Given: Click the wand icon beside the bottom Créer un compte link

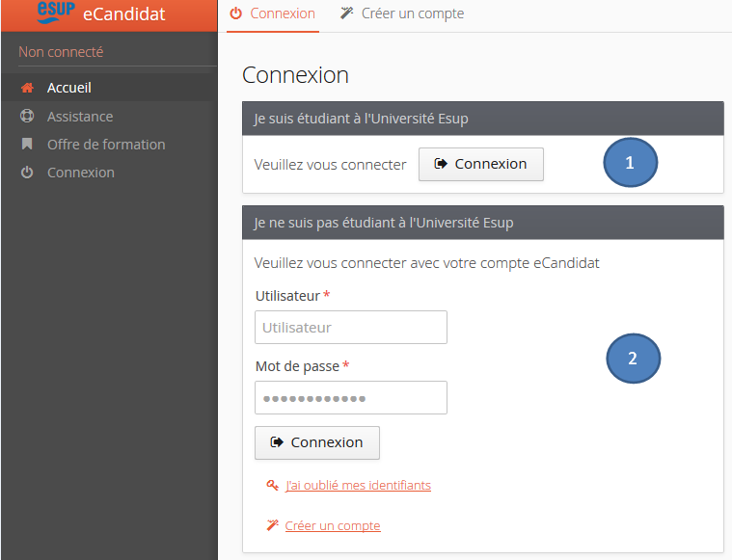Looking at the screenshot, I should pos(272,526).
